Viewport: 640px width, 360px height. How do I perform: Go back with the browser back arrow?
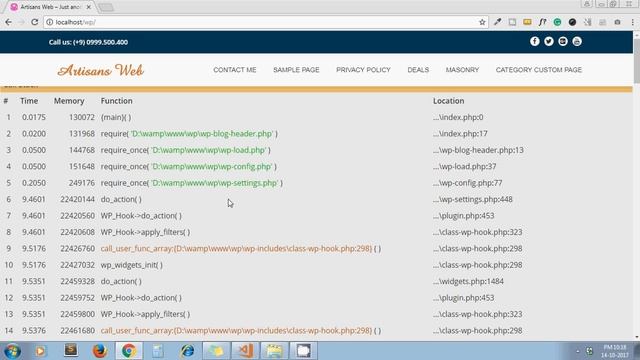pyautogui.click(x=8, y=22)
